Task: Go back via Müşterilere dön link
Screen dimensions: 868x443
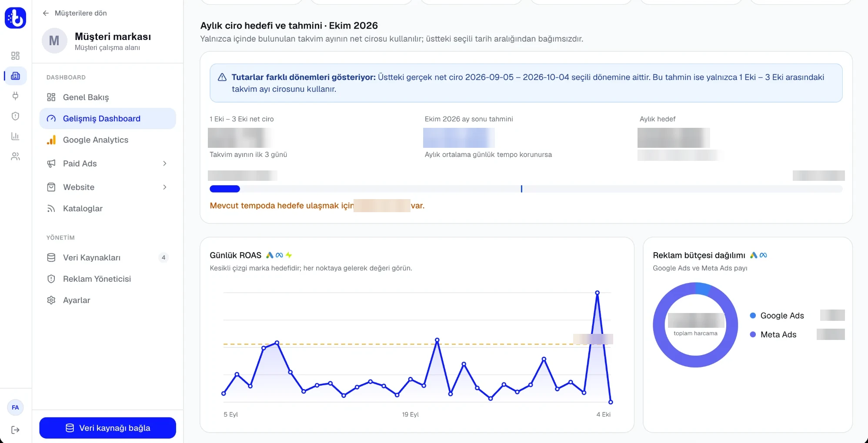Action: (74, 13)
